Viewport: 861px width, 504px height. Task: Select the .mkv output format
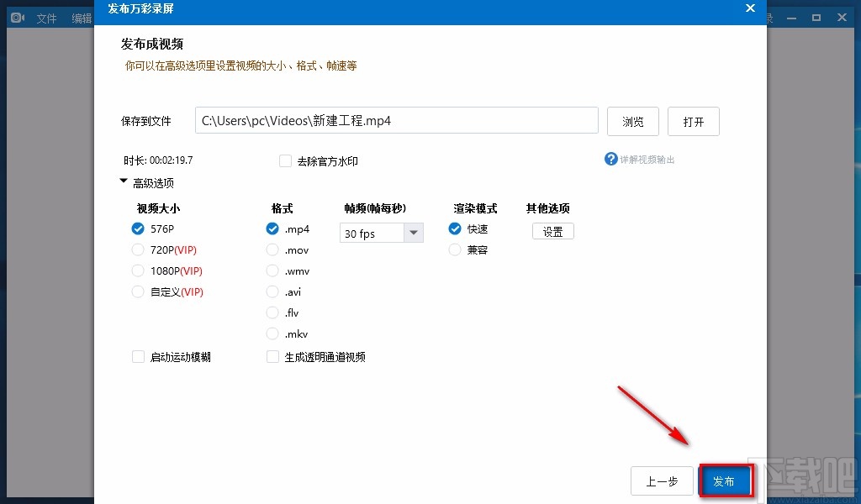[x=272, y=333]
